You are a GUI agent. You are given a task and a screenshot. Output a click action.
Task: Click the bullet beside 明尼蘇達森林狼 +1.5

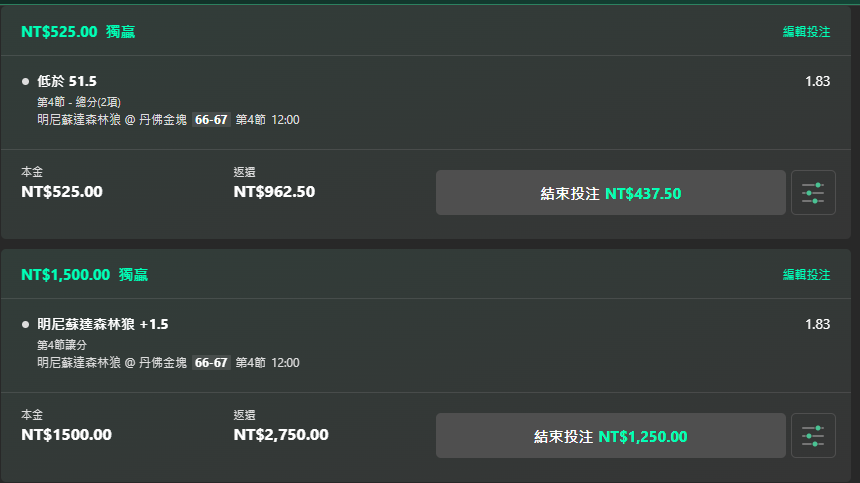click(x=25, y=325)
